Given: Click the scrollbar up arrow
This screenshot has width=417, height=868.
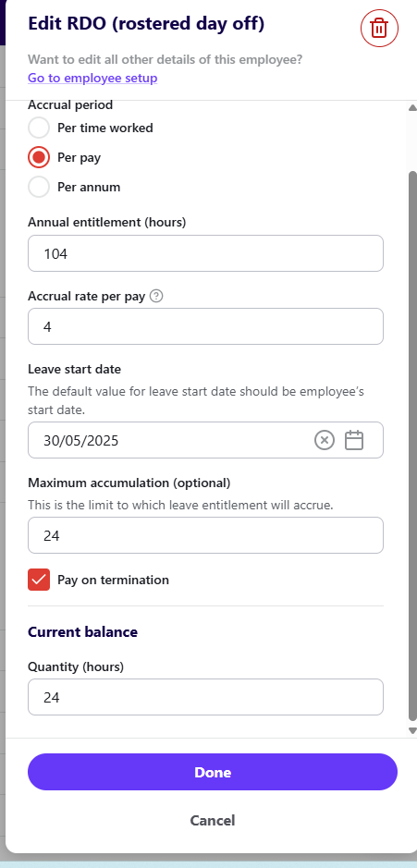Looking at the screenshot, I should pos(412,108).
